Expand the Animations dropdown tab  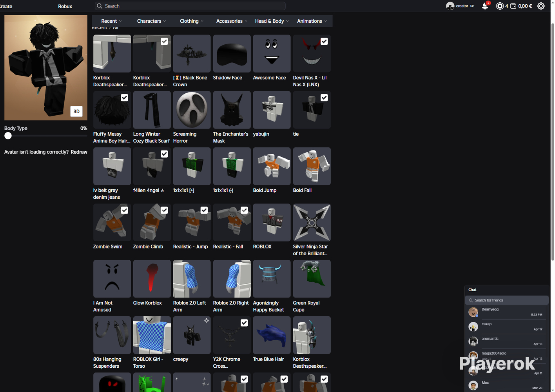coord(312,21)
